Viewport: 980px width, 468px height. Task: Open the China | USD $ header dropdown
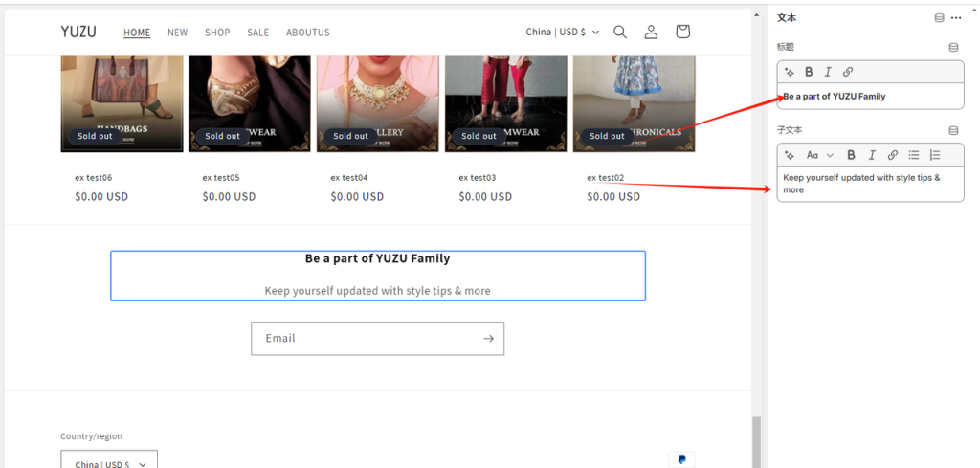coord(563,32)
